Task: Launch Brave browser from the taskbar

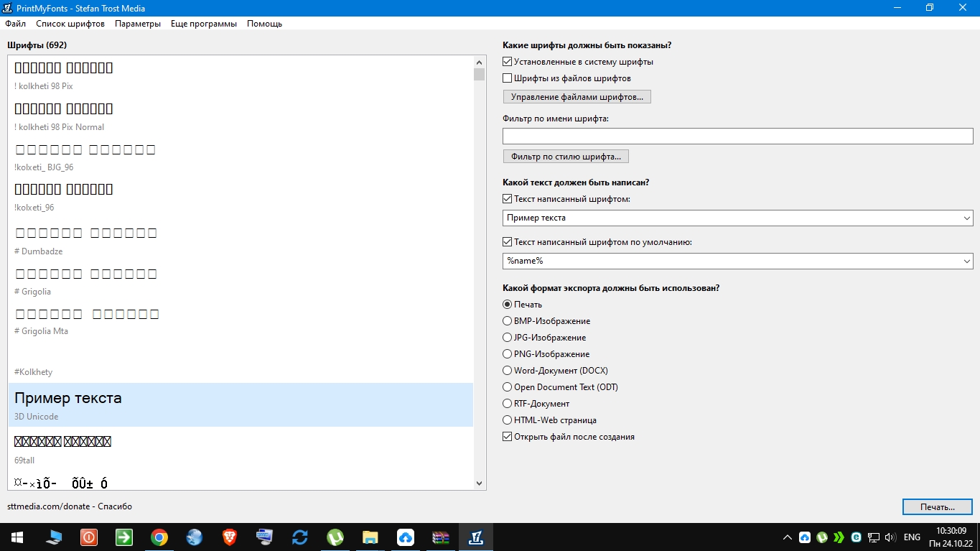Action: [230, 537]
